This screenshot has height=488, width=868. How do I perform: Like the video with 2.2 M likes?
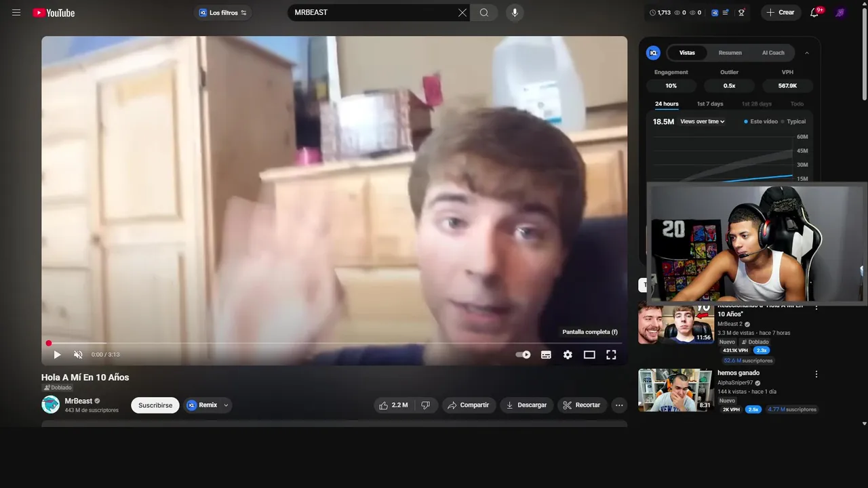393,405
